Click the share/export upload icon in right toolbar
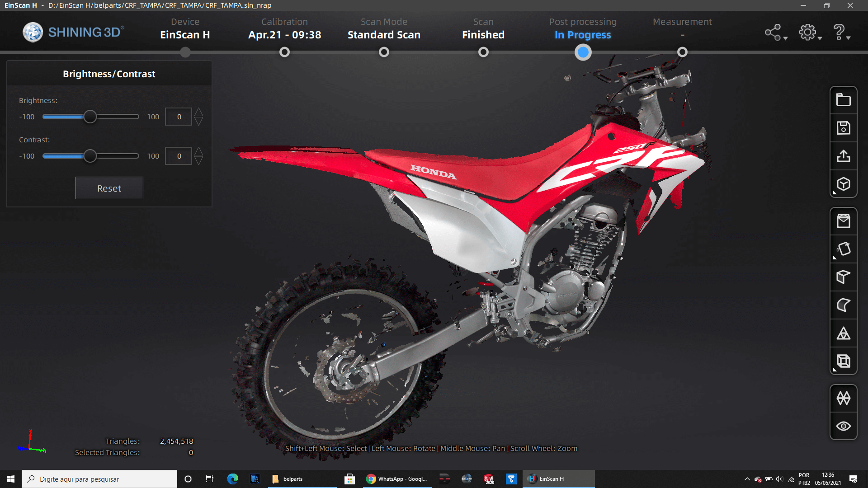Image resolution: width=868 pixels, height=488 pixels. click(843, 156)
